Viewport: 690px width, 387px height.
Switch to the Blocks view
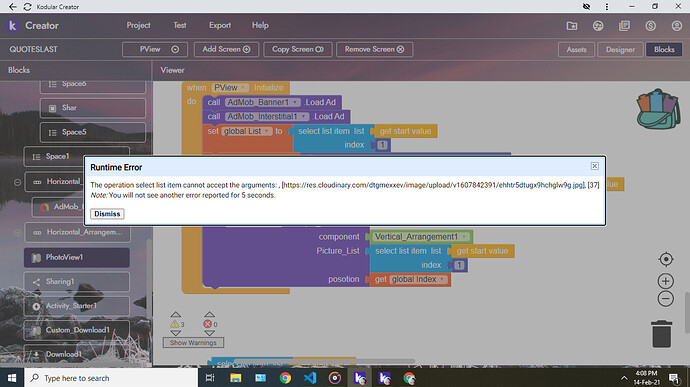click(664, 50)
